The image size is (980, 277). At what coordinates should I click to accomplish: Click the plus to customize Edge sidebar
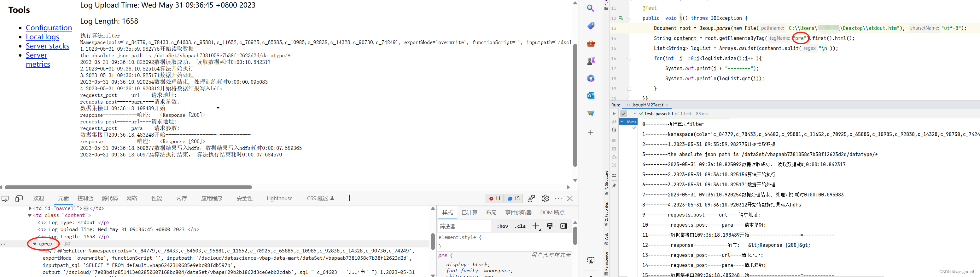coord(591,132)
